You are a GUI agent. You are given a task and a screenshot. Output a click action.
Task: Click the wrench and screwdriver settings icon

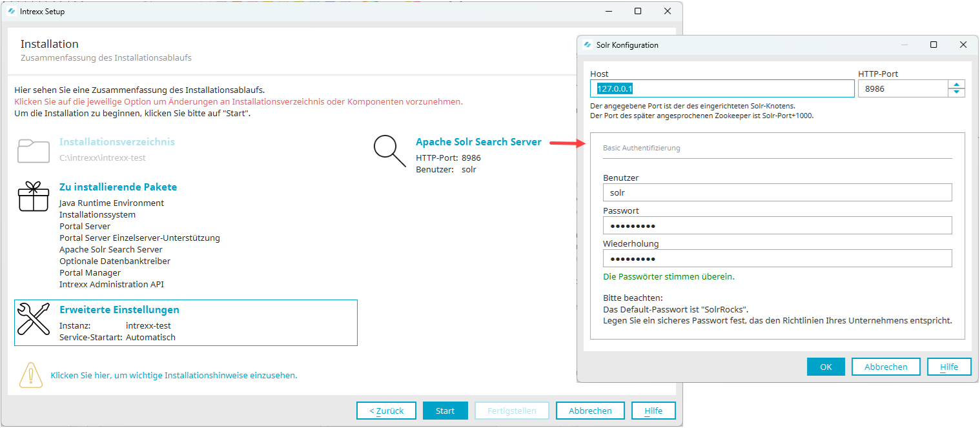34,319
